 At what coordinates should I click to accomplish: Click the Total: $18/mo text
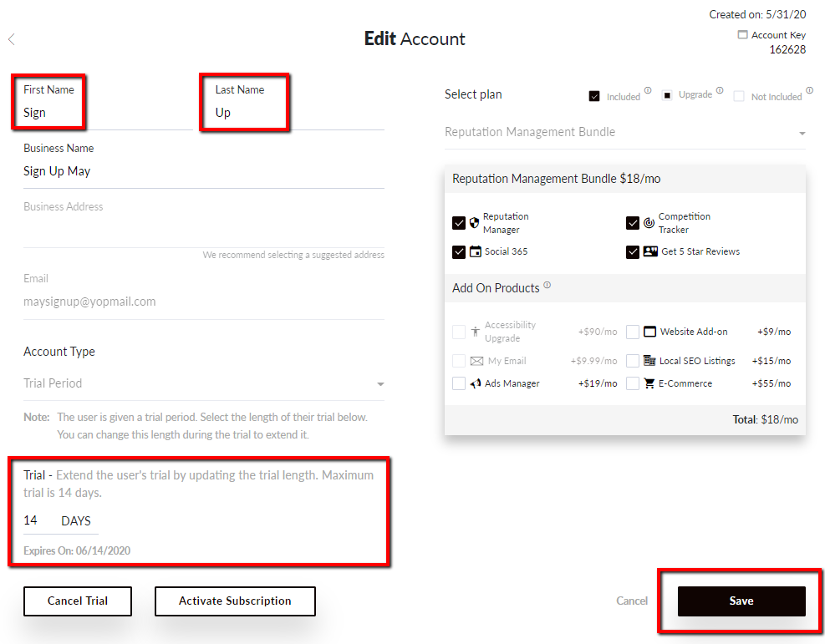point(766,419)
